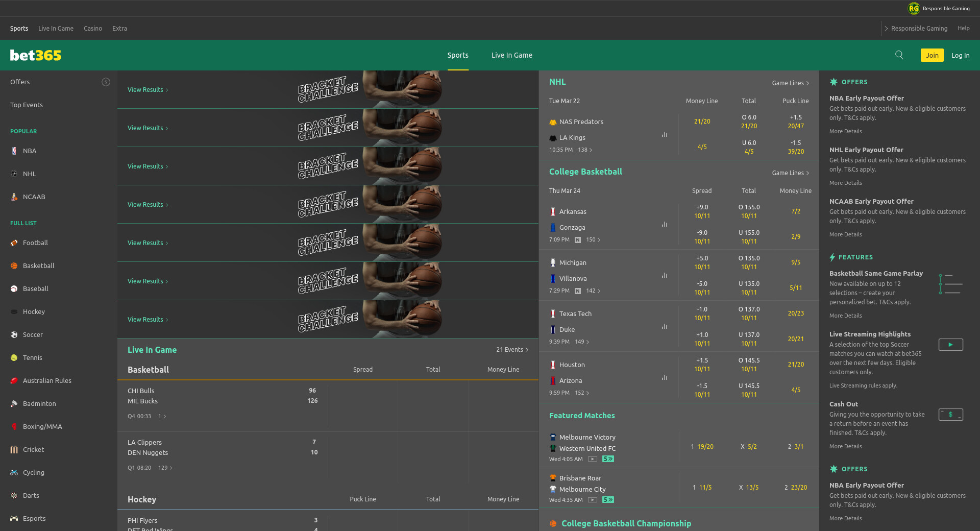Click the bet365 logo
980x531 pixels.
[36, 55]
